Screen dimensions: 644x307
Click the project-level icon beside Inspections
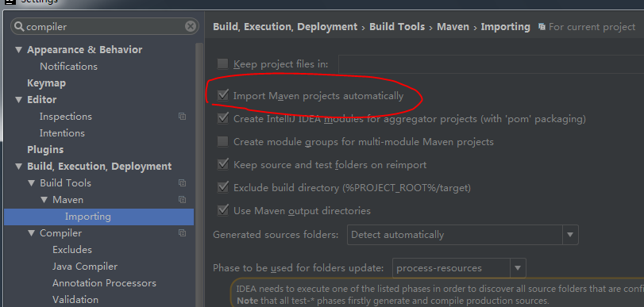[183, 117]
